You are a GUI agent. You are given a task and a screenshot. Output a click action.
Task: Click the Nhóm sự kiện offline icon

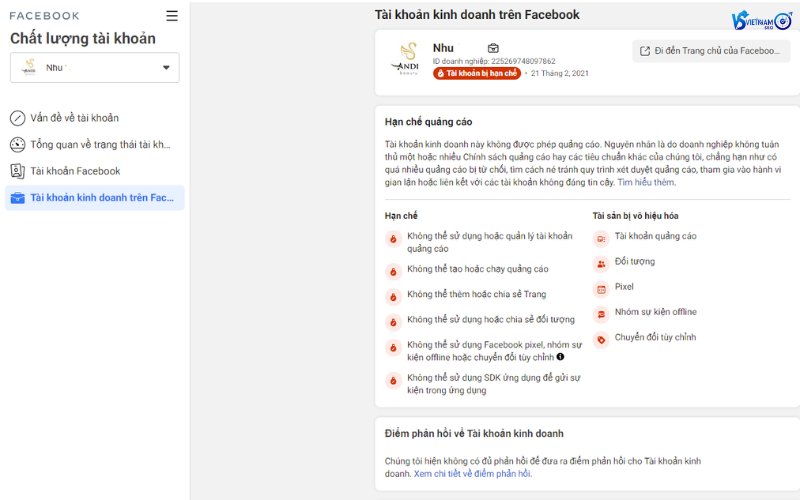601,314
